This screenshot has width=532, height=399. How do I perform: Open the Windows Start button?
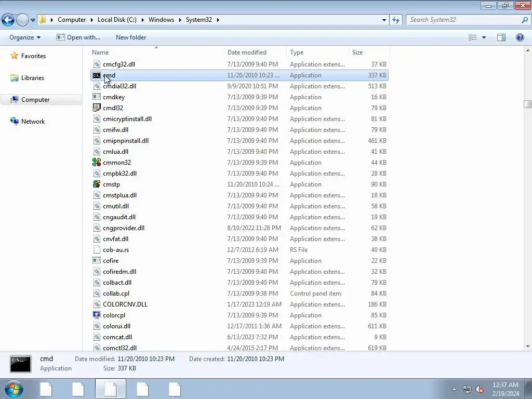[14, 389]
